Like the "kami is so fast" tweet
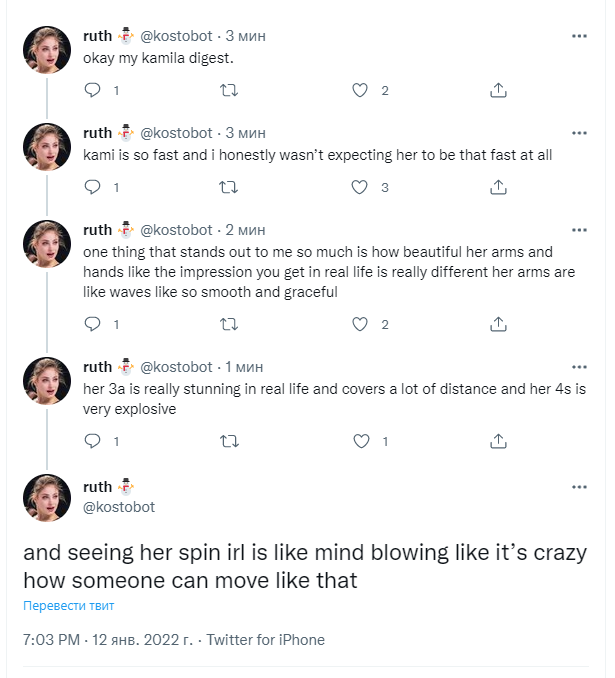The image size is (615, 678). tap(362, 187)
